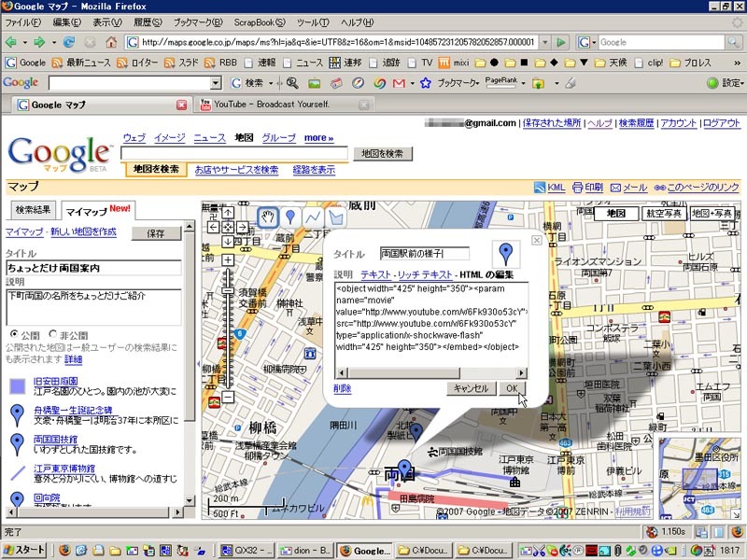Image resolution: width=747 pixels, height=560 pixels.
Task: Click the main map search field
Action: [x=234, y=153]
